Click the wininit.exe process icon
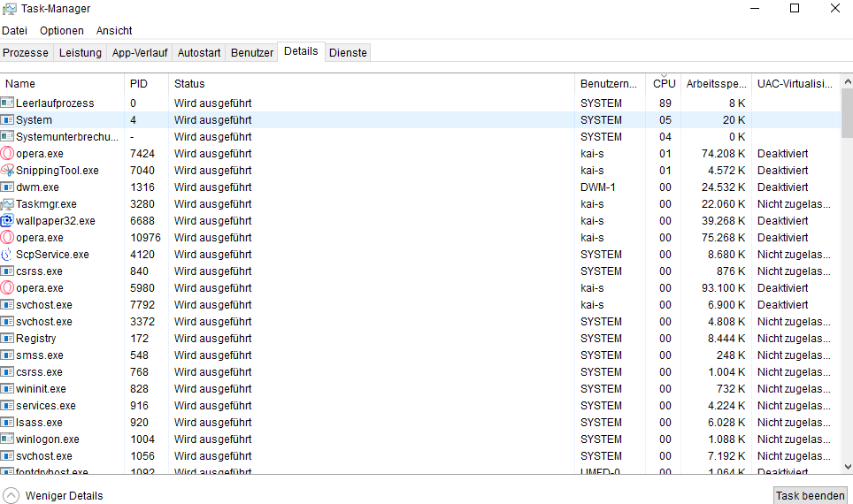Image resolution: width=853 pixels, height=504 pixels. pyautogui.click(x=7, y=389)
